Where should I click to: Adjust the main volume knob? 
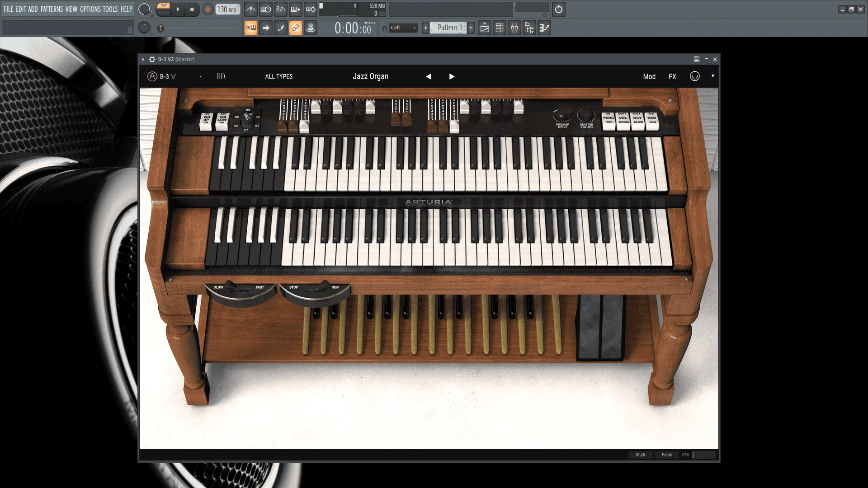(144, 9)
